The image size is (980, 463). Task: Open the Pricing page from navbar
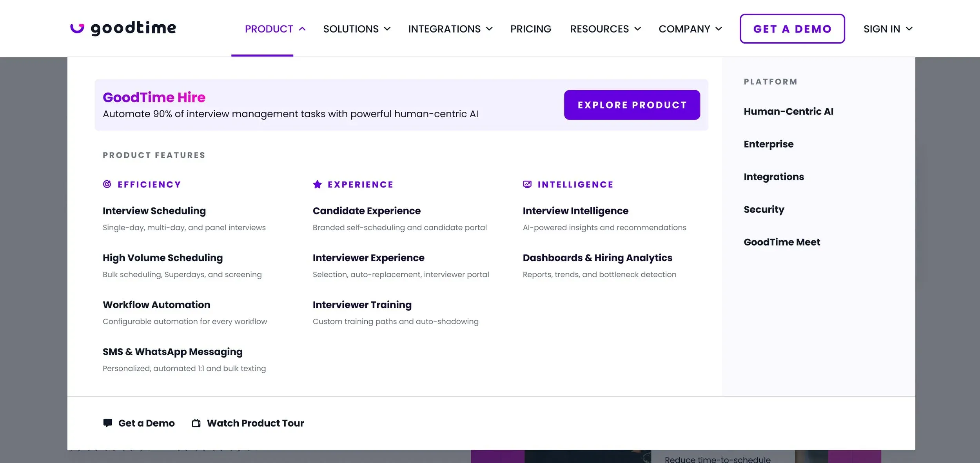pos(531,29)
